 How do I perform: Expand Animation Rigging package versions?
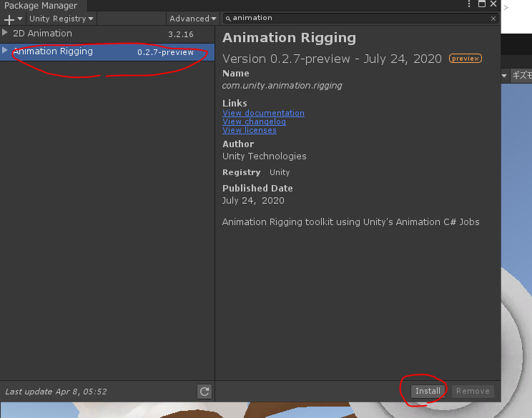6,51
